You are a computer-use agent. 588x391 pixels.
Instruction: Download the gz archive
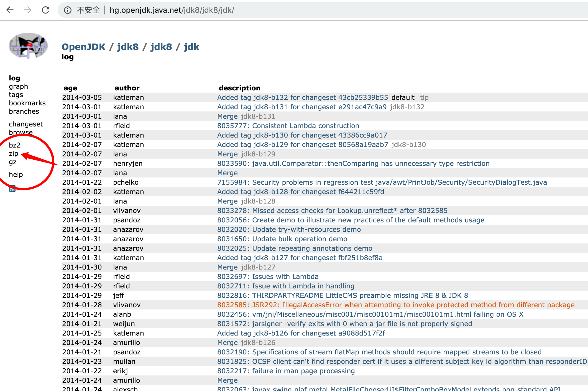pos(13,162)
